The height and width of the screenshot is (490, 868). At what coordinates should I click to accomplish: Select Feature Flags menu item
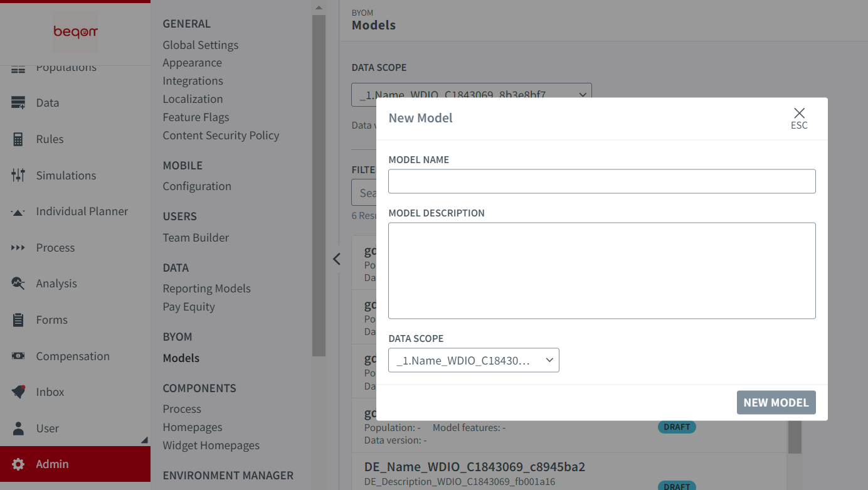[196, 117]
